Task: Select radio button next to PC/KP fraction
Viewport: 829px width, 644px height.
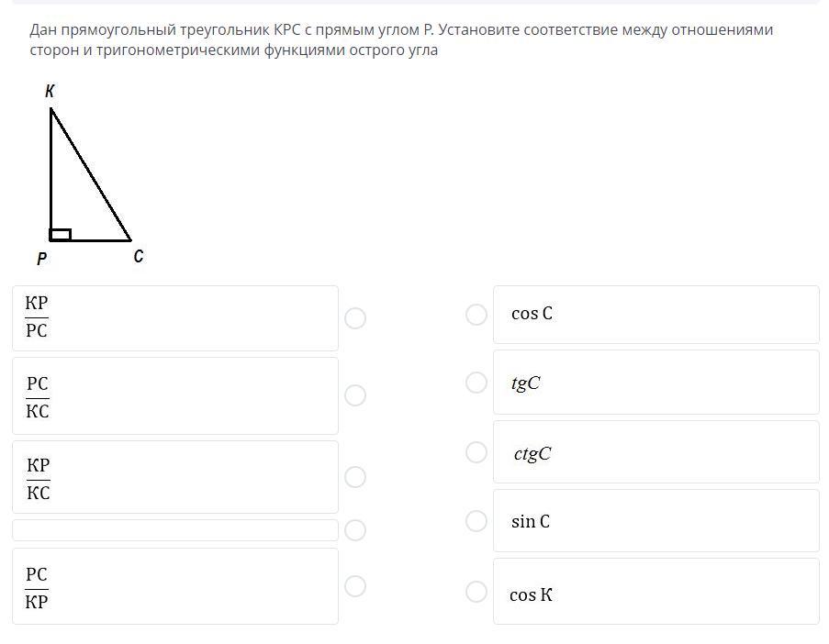Action: 354,586
